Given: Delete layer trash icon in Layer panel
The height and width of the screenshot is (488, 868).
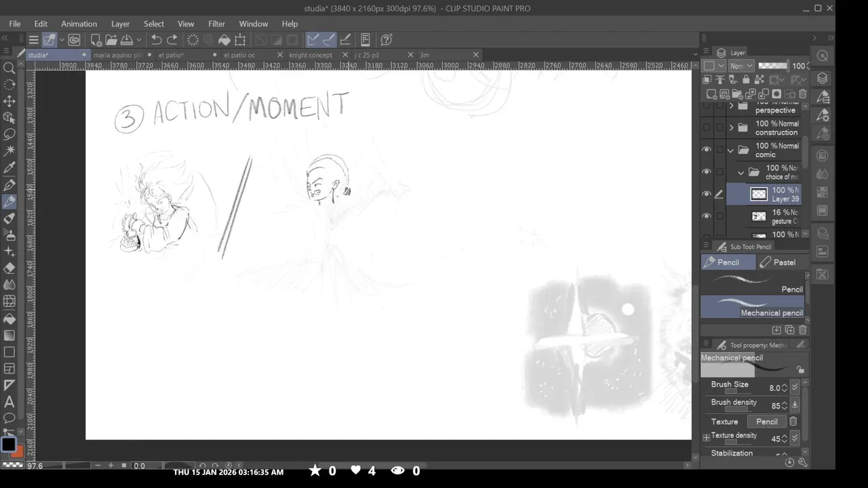Looking at the screenshot, I should click(803, 94).
